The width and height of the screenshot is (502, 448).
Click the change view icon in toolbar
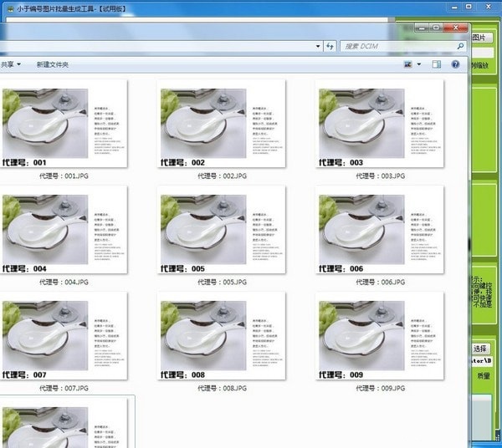tap(408, 64)
